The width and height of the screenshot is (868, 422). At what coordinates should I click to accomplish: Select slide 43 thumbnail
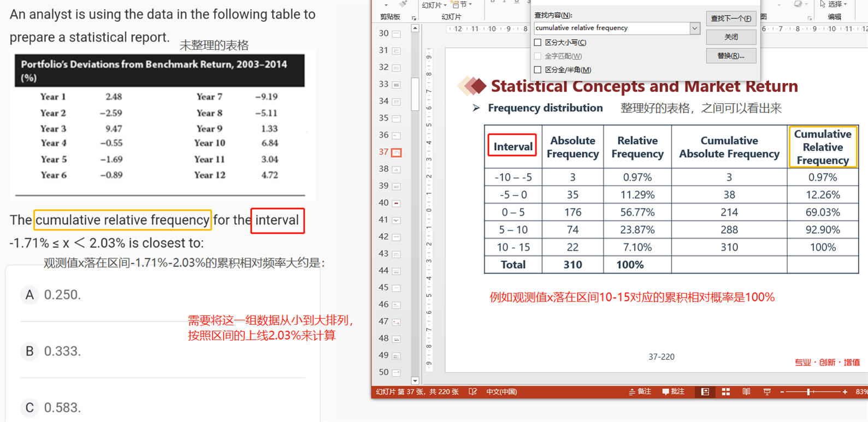[x=397, y=254]
